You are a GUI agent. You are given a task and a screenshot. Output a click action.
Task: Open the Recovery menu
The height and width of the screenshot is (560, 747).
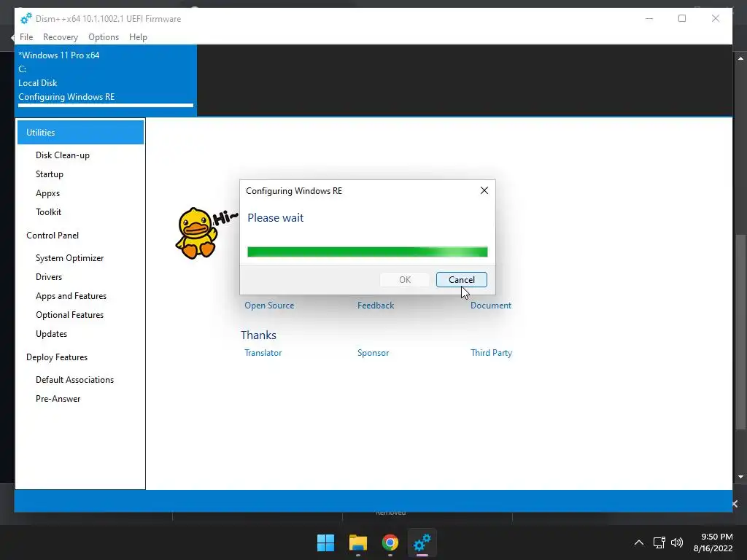[60, 37]
